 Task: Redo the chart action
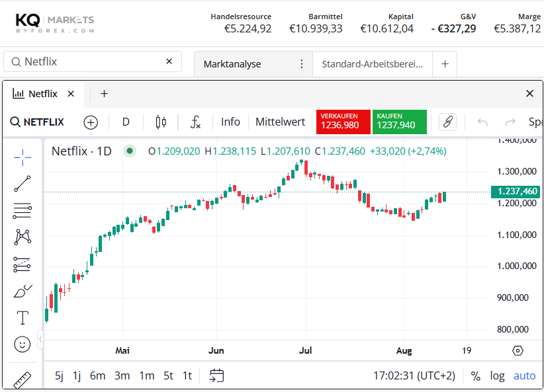tap(510, 122)
